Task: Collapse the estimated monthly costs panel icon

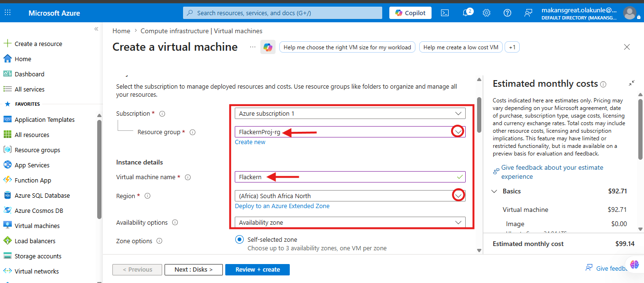Action: 632,83
